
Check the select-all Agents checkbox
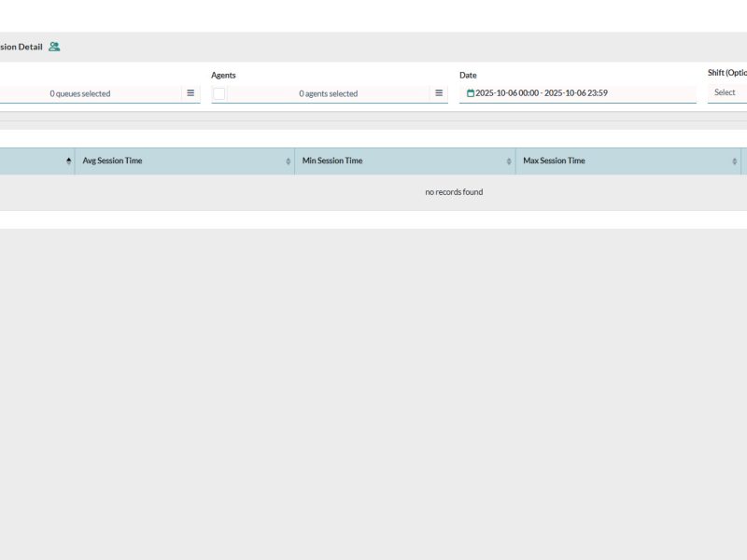[220, 92]
